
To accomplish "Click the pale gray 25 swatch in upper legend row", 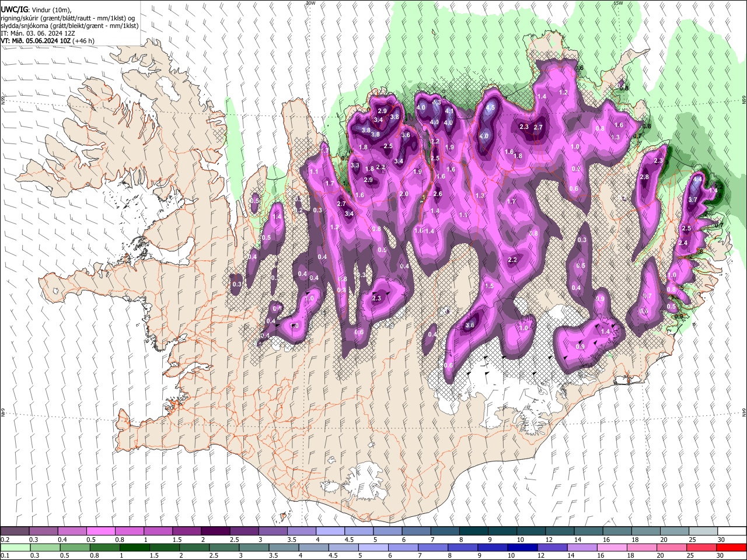I will [703, 531].
